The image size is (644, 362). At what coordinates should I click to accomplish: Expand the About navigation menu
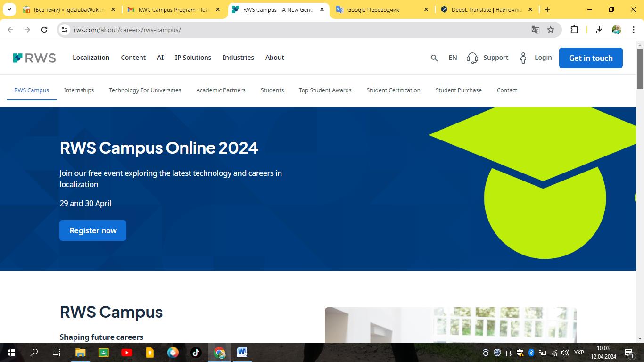click(x=275, y=58)
